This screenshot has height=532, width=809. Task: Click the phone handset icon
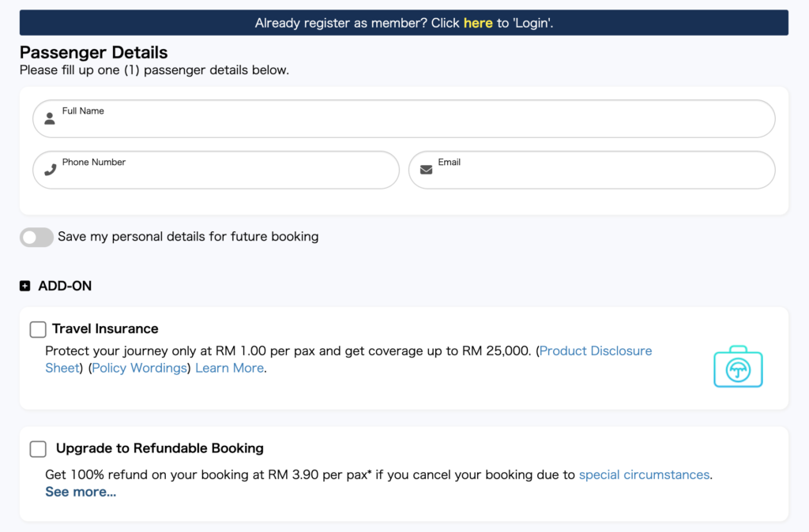(x=50, y=170)
